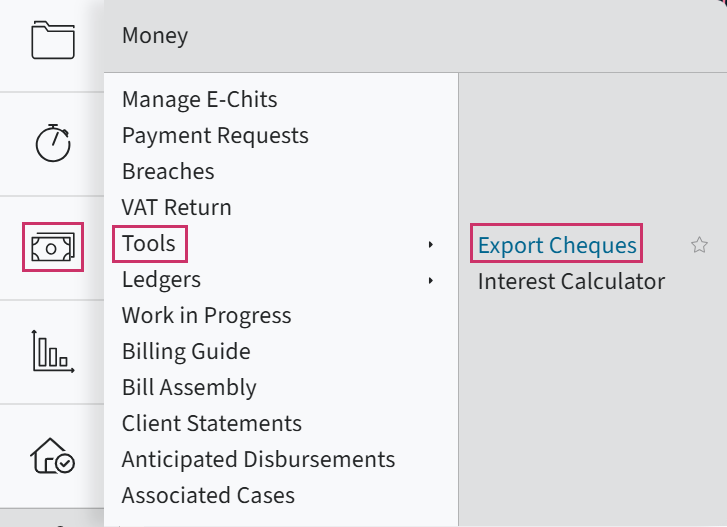Choose VAT Return in the menu
The height and width of the screenshot is (527, 727).
[177, 207]
